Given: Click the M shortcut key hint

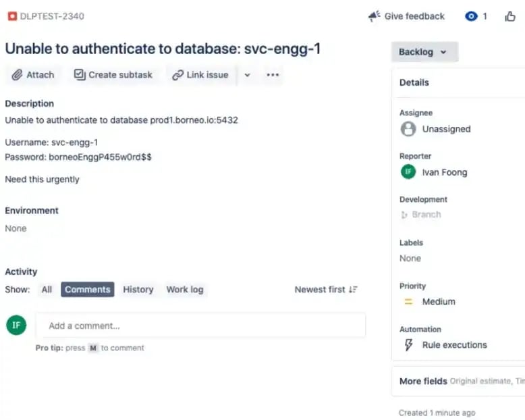Looking at the screenshot, I should click(x=93, y=348).
